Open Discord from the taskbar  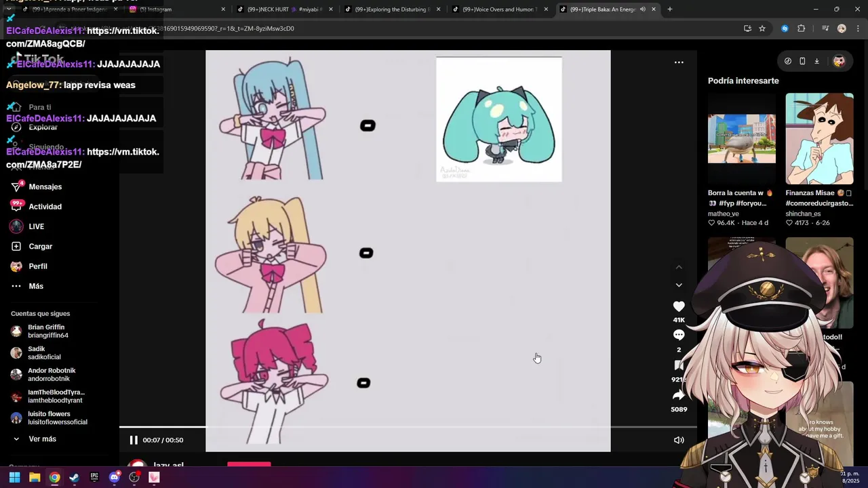114,477
